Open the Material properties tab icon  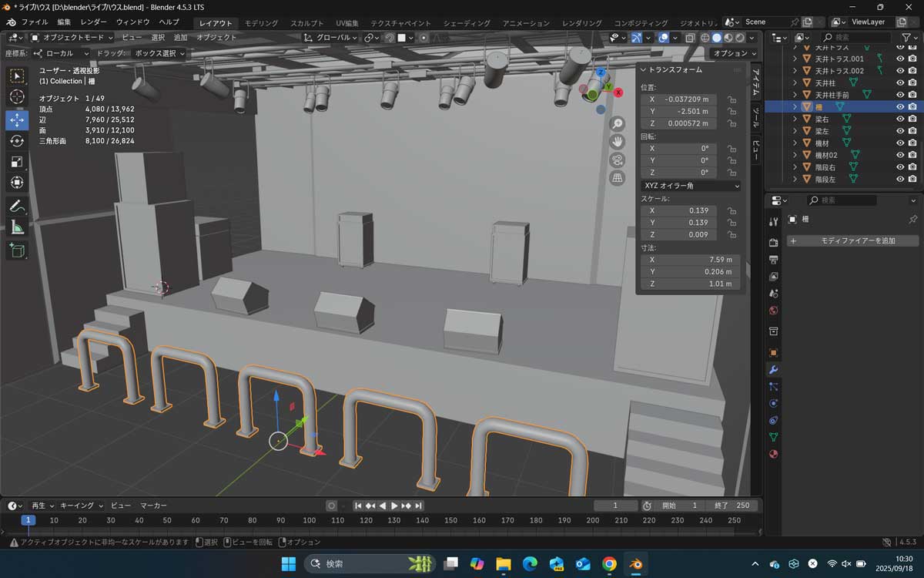[774, 453]
